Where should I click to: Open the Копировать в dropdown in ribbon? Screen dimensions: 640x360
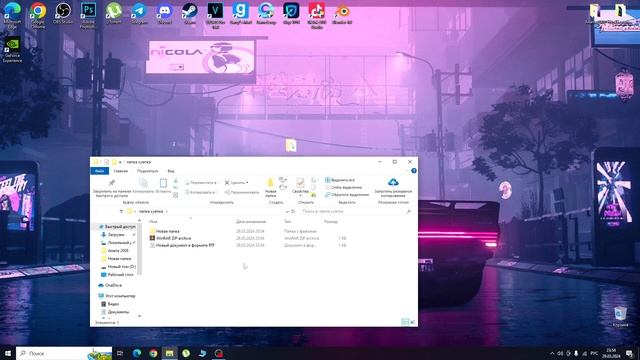point(201,192)
